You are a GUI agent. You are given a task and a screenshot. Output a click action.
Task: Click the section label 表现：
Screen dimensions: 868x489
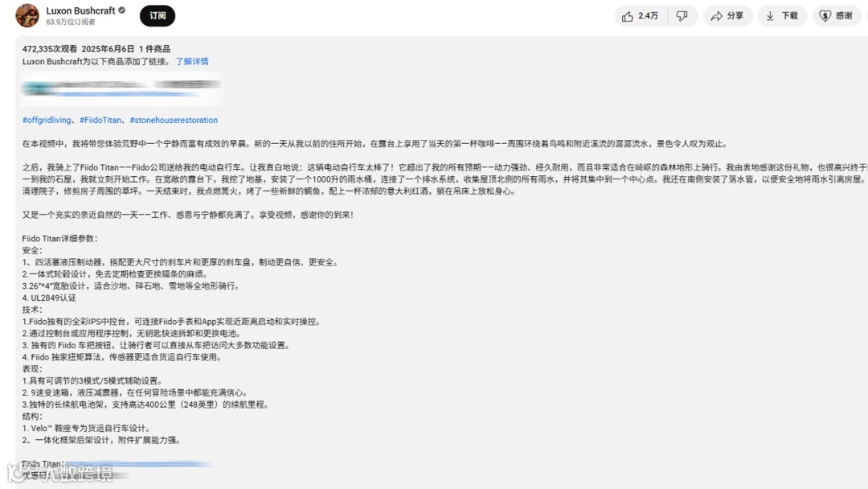(x=32, y=369)
